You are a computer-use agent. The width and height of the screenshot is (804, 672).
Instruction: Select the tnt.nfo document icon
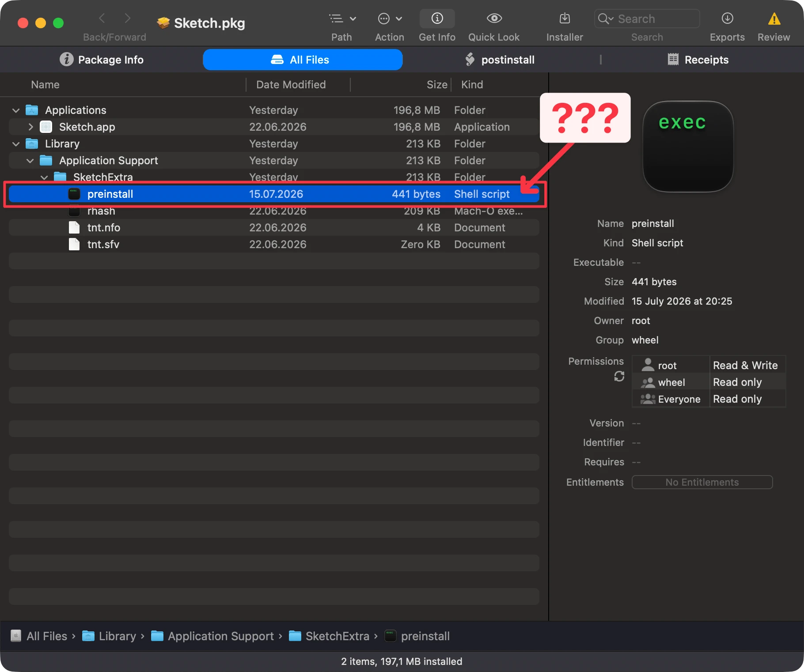click(x=74, y=227)
